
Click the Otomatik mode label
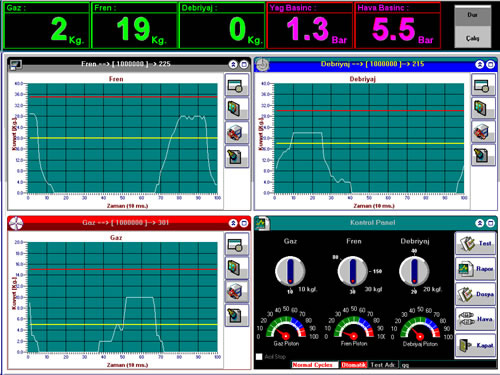click(x=354, y=365)
